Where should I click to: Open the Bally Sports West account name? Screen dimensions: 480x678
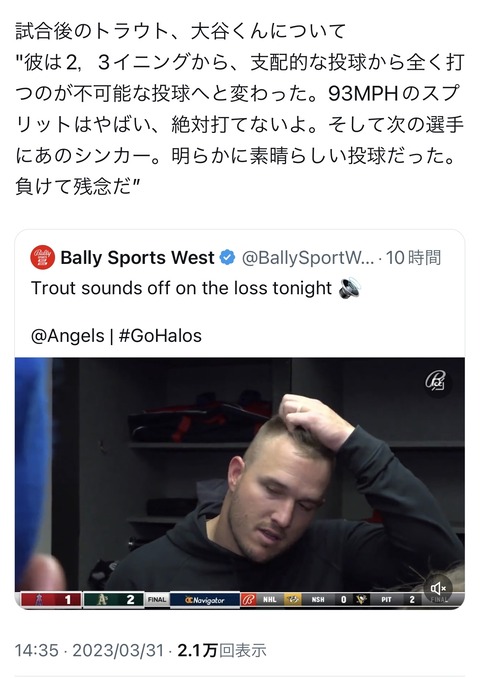(137, 258)
